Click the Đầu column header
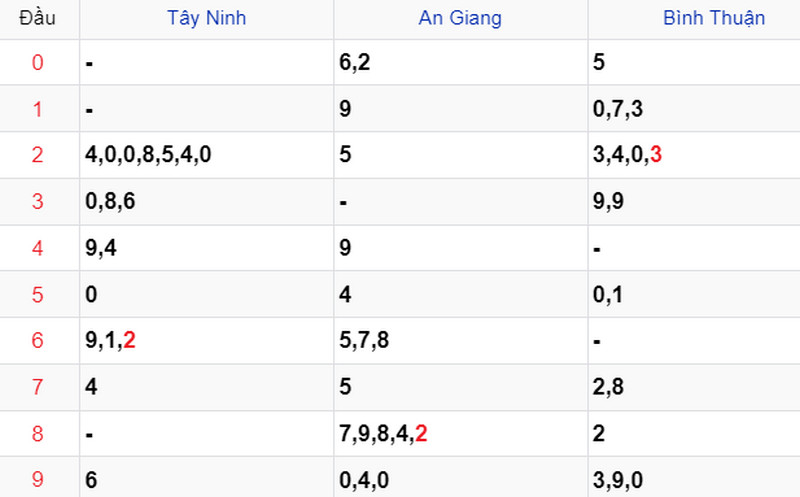 coord(38,18)
